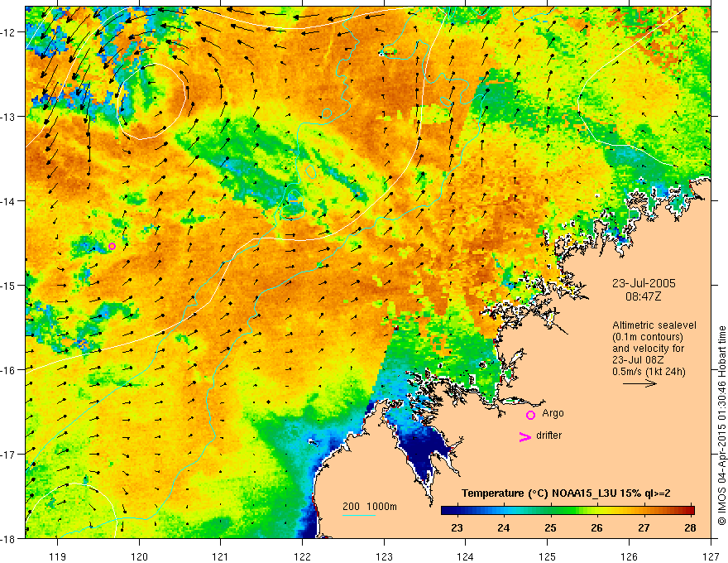The image size is (728, 563).
Task: Pick the cyan 24°C colorbar section
Action: (x=504, y=510)
